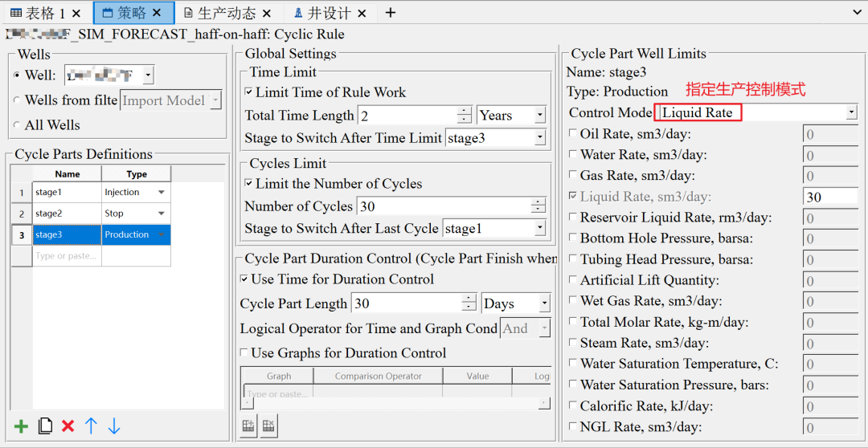
Task: Enable Use Graphs for Duration Control
Action: (x=244, y=353)
